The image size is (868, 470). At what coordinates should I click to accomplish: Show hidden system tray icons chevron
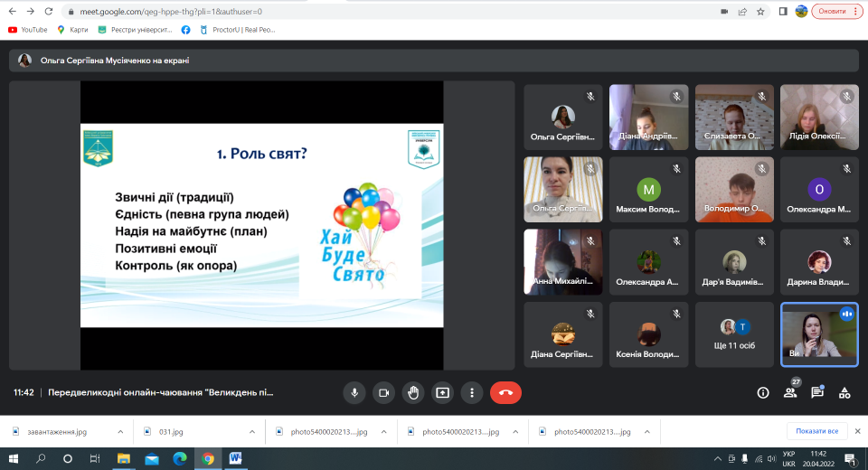718,458
